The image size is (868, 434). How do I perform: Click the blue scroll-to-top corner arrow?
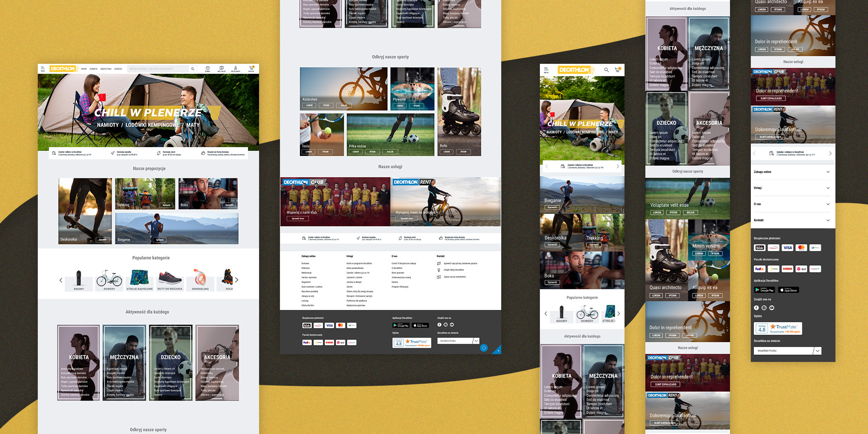498,351
